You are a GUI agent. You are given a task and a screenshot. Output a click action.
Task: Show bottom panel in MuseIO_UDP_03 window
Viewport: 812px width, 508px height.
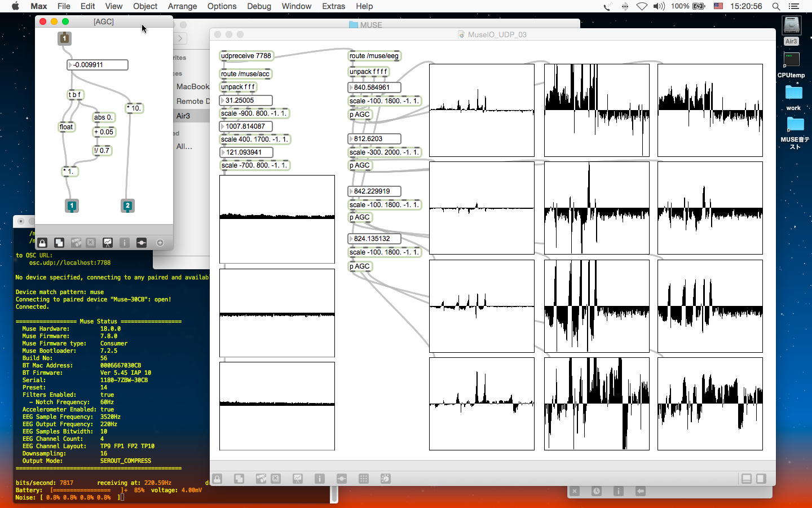coord(747,479)
